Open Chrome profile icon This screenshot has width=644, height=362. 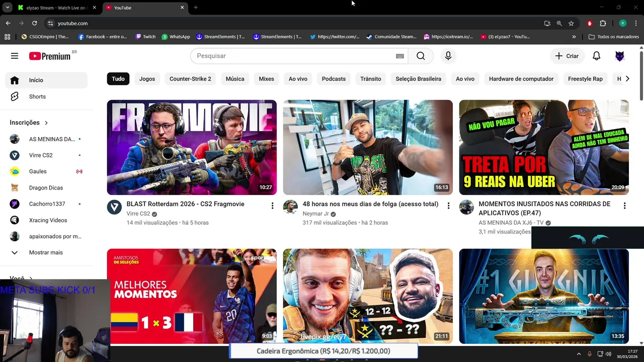click(622, 23)
